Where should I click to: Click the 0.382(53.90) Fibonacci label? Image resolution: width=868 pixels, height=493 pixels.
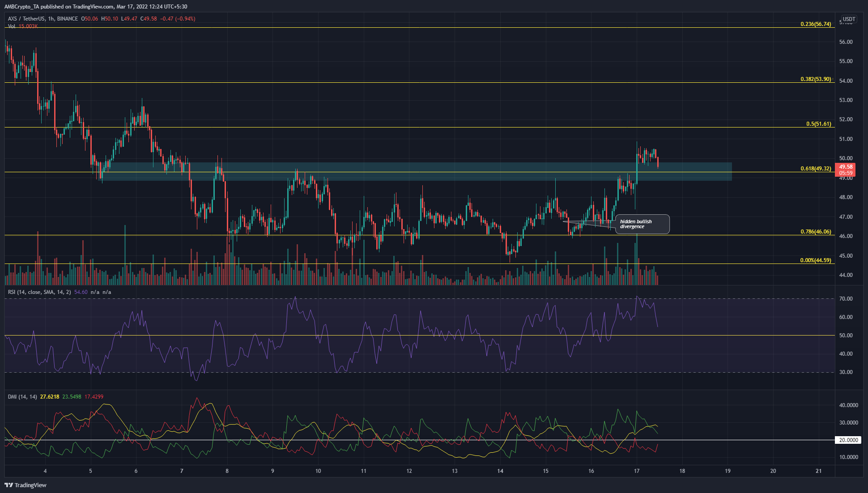click(815, 79)
